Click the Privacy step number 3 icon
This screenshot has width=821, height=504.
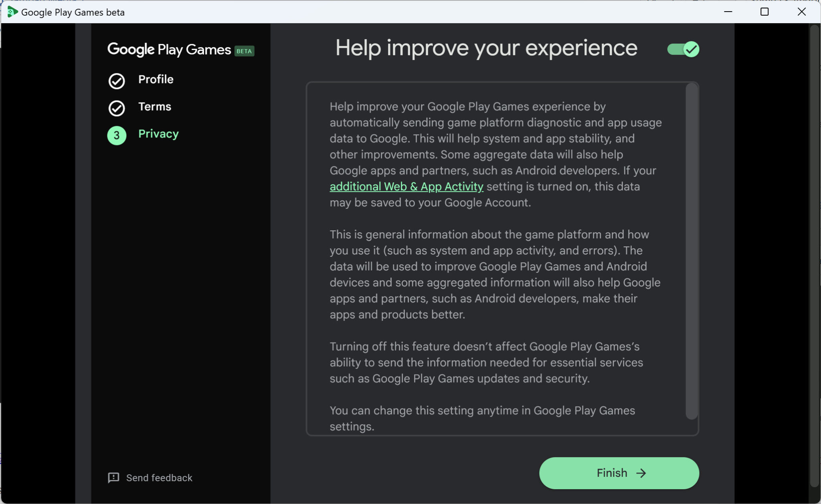click(x=117, y=135)
